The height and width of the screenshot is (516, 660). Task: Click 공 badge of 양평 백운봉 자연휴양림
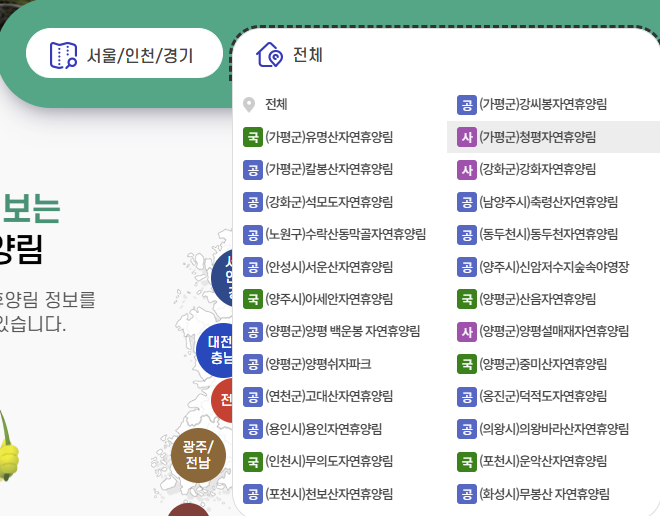pyautogui.click(x=253, y=332)
